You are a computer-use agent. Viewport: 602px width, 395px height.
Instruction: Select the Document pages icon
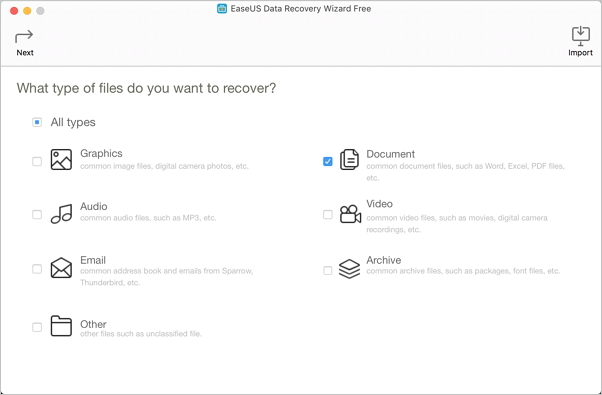[x=349, y=159]
